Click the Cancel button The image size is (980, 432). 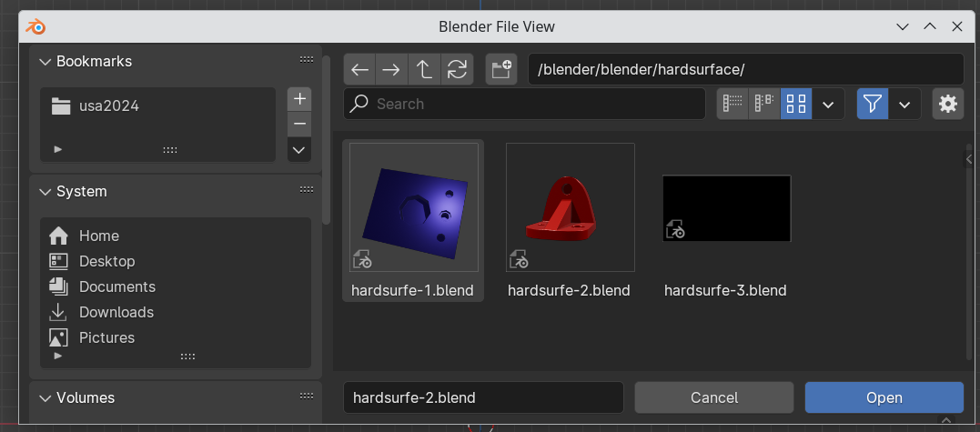click(714, 397)
